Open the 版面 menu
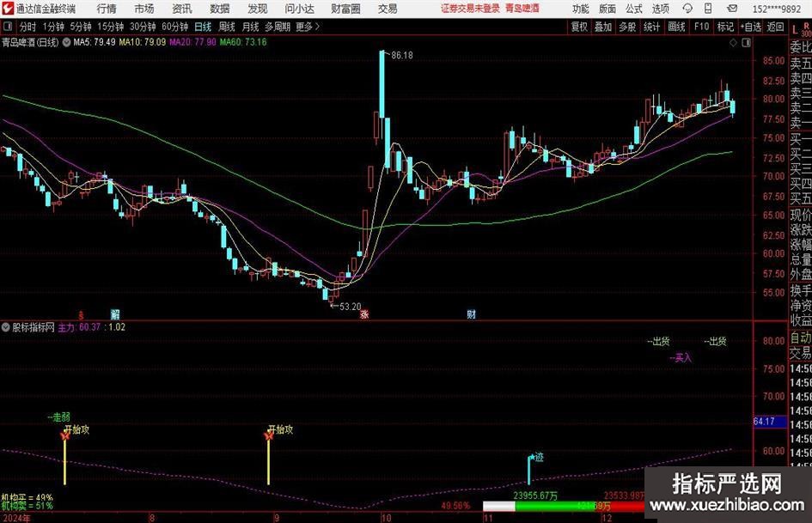Viewport: 812px width, 523px height. pyautogui.click(x=607, y=9)
